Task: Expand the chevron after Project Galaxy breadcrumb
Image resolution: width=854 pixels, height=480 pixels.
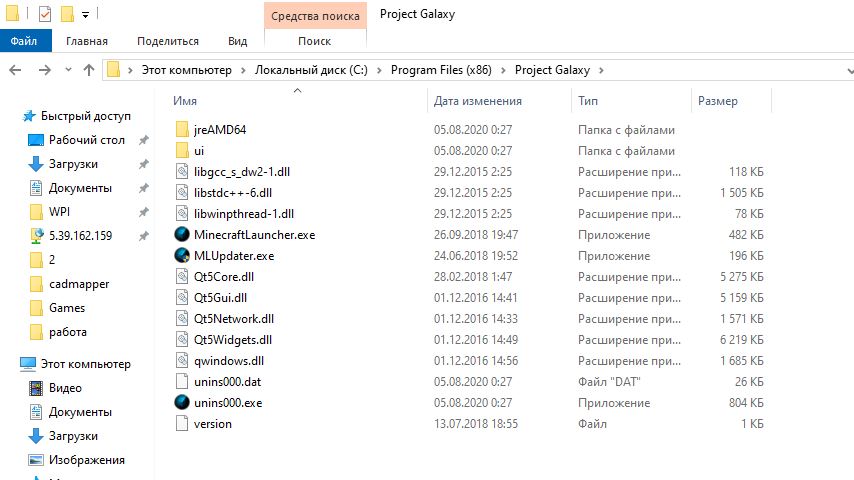Action: [x=601, y=70]
